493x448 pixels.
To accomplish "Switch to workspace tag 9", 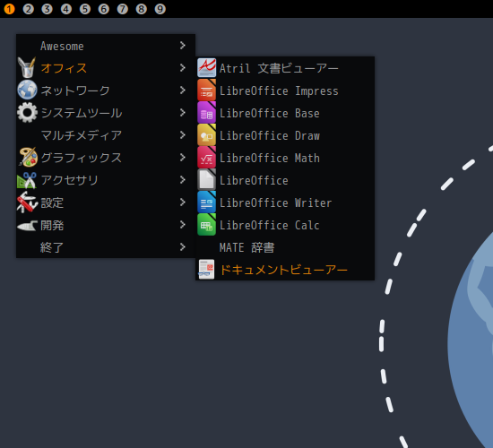I will click(160, 9).
